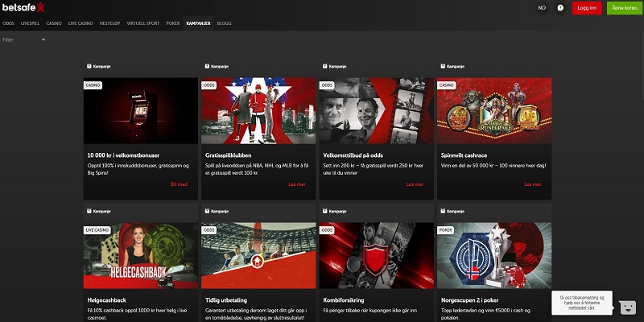644x322 pixels.
Task: Click Kampanje tag icon above Velkomsttilbud card
Action: click(x=325, y=66)
